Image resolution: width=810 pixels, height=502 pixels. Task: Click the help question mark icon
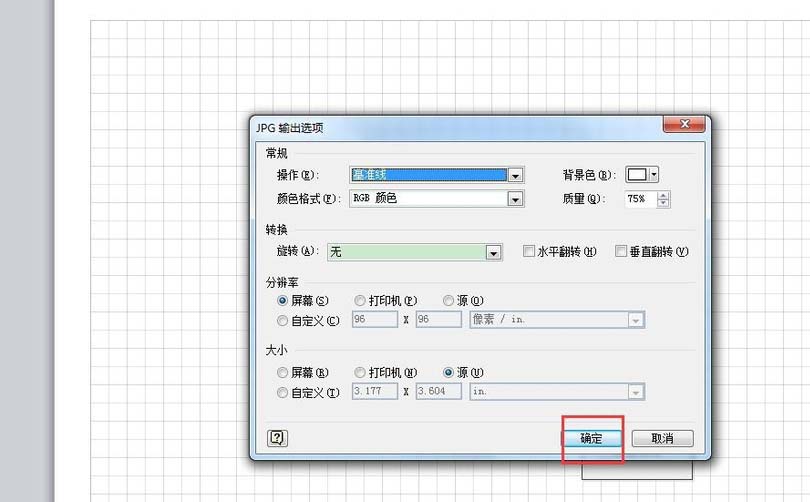point(277,438)
